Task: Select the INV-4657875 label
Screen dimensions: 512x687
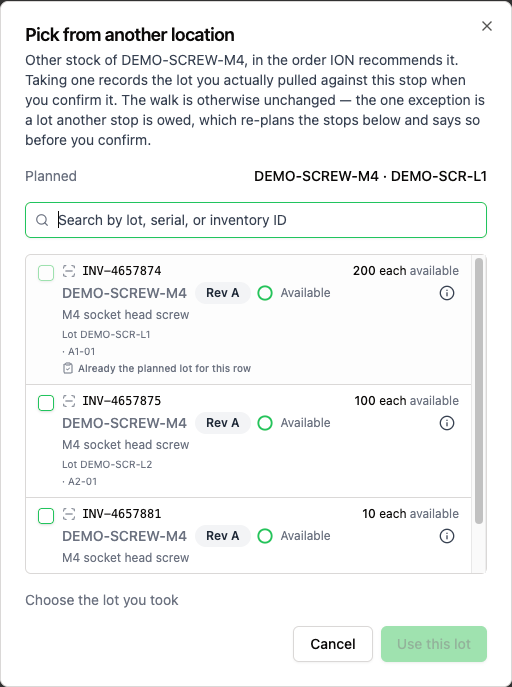Action: (122, 401)
